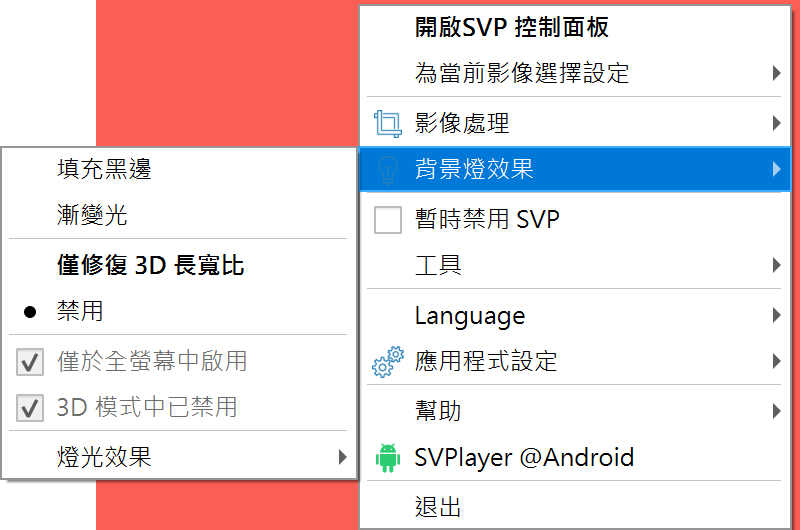Screen dimensions: 800x530
Task: Expand the Language submenu arrow
Action: [x=776, y=315]
